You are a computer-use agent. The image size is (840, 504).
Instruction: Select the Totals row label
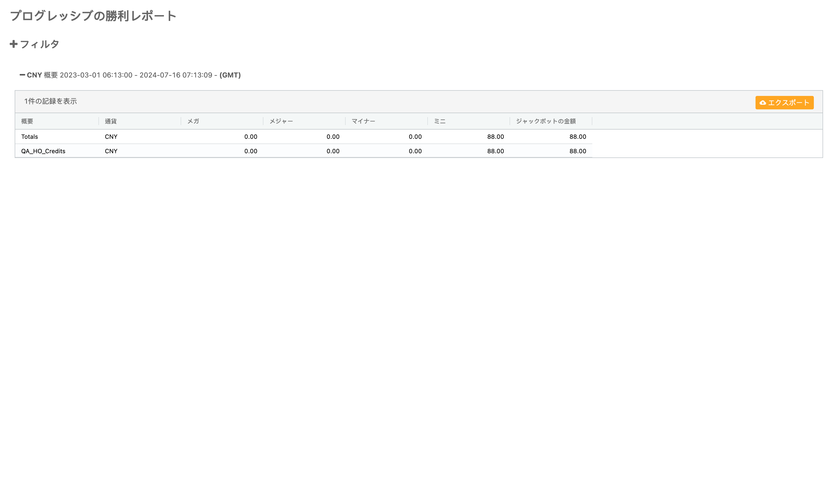pyautogui.click(x=30, y=137)
